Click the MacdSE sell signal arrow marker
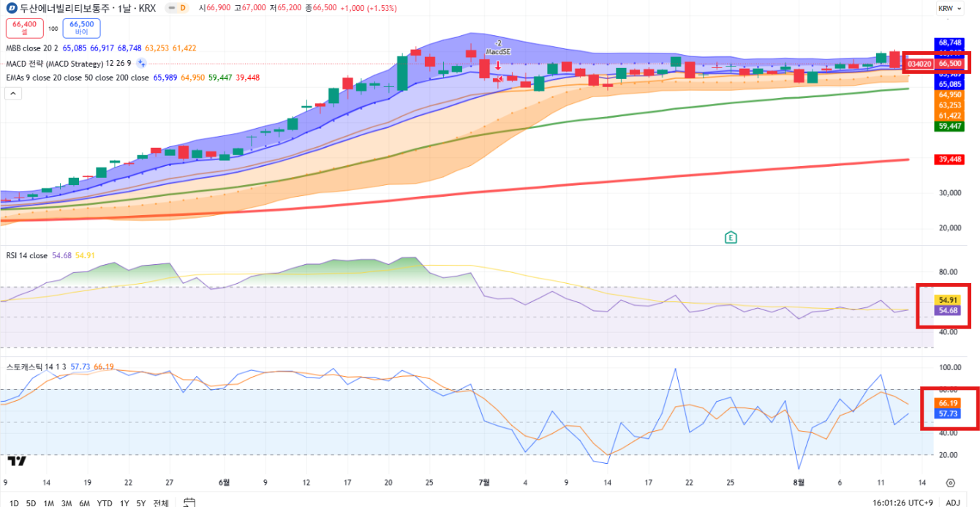Image resolution: width=980 pixels, height=507 pixels. point(498,66)
